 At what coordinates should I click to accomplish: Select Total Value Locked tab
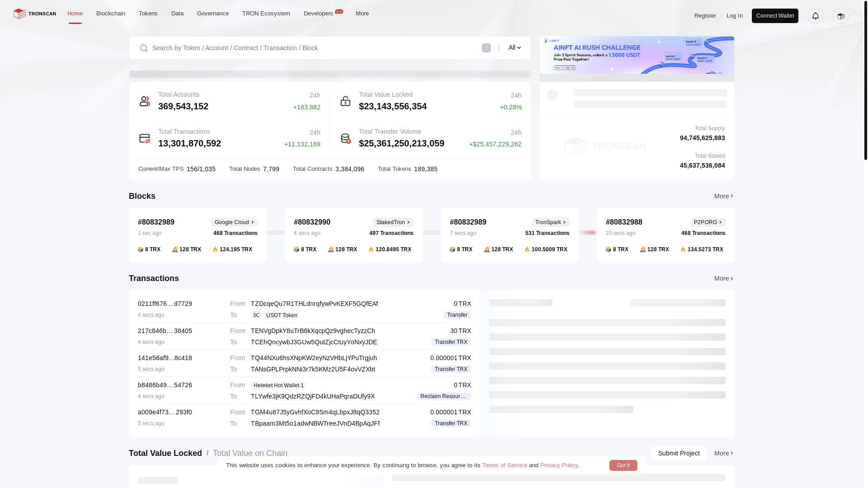[x=165, y=453]
